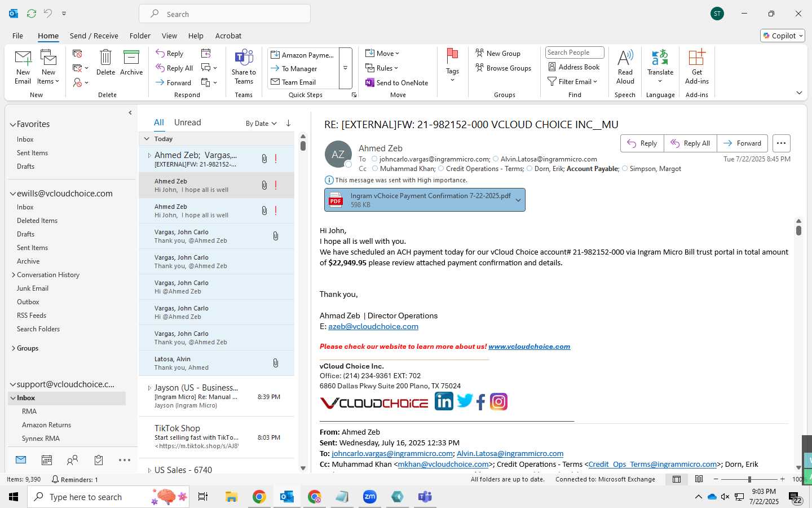
Task: Open Microsoft Teams in the taskbar
Action: coord(425,497)
